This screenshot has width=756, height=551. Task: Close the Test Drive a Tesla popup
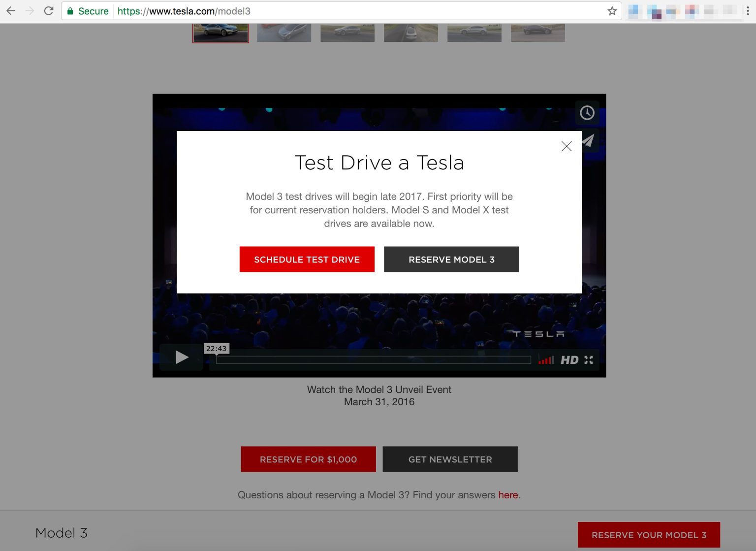(567, 146)
